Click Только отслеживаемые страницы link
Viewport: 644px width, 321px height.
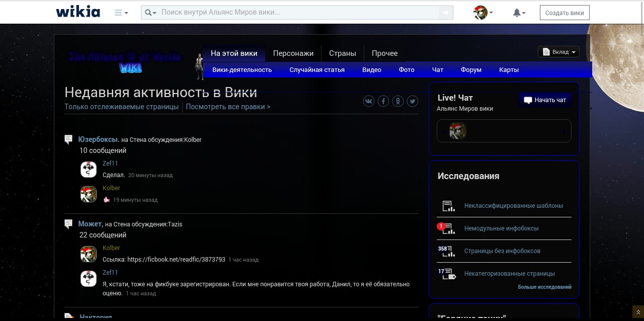click(121, 107)
